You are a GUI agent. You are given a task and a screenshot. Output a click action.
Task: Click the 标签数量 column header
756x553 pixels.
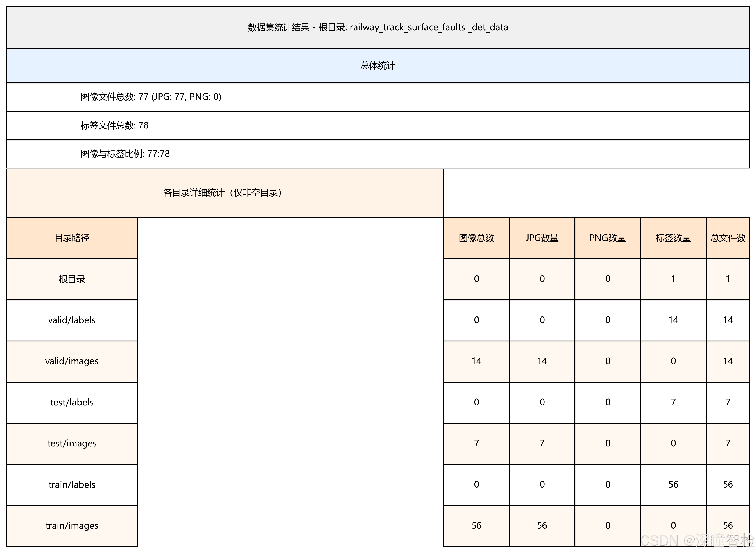[x=673, y=238]
